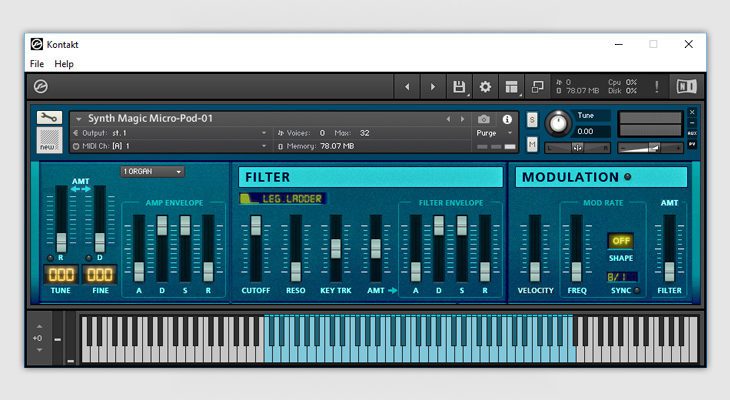Click the TUNE numeric display

click(x=62, y=274)
